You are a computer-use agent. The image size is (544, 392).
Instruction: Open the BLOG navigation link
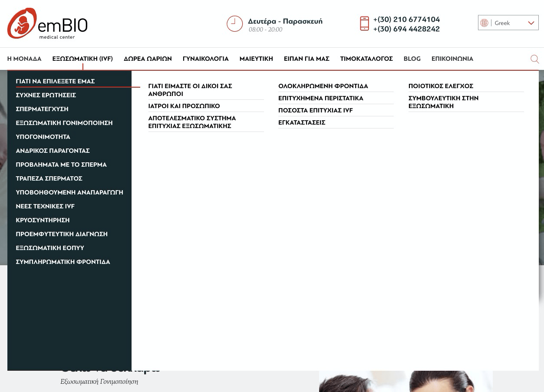click(x=412, y=59)
